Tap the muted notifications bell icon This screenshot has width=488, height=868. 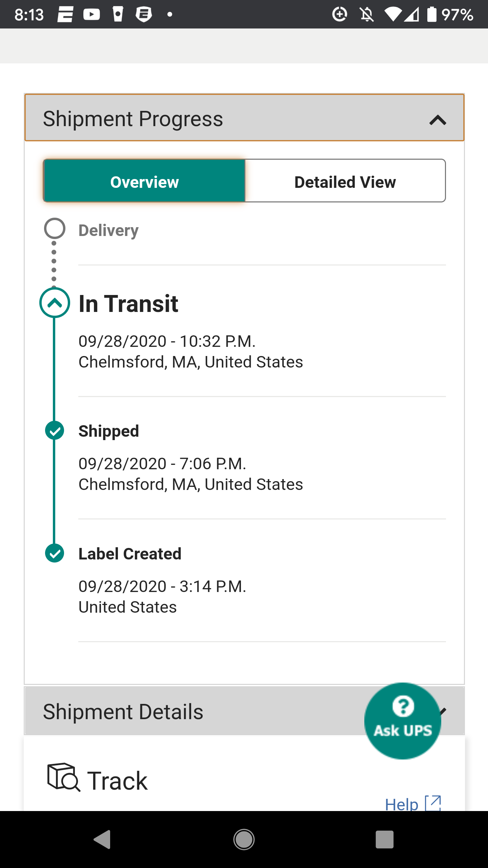pos(367,15)
